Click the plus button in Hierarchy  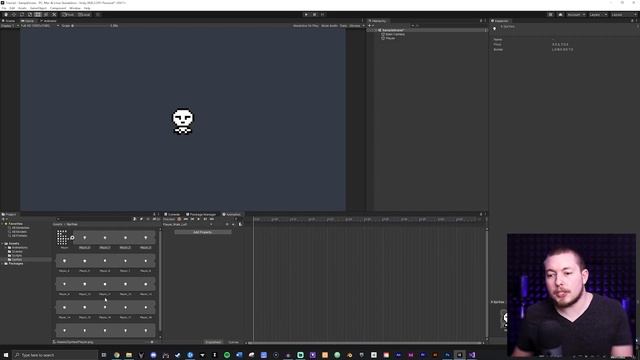coord(370,26)
